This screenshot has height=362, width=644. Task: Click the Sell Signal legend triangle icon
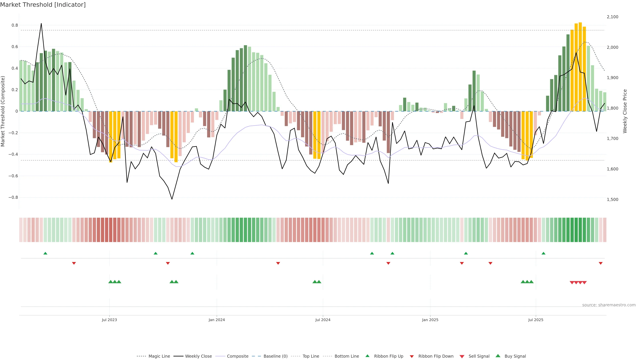(x=462, y=356)
